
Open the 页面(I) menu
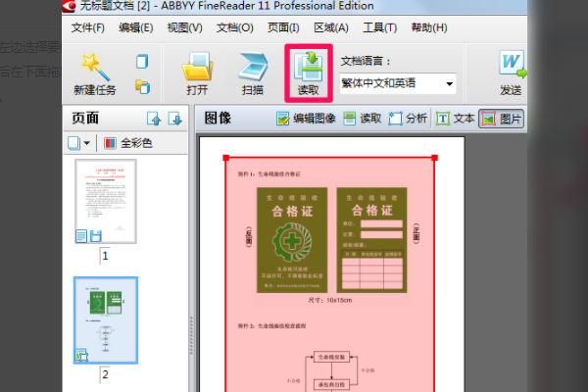pos(283,27)
